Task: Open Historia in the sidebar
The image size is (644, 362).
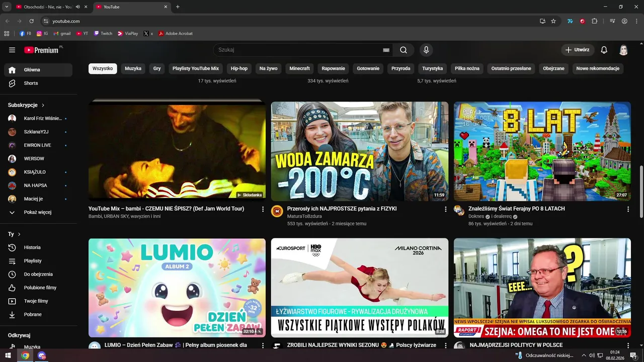Action: pyautogui.click(x=38, y=247)
